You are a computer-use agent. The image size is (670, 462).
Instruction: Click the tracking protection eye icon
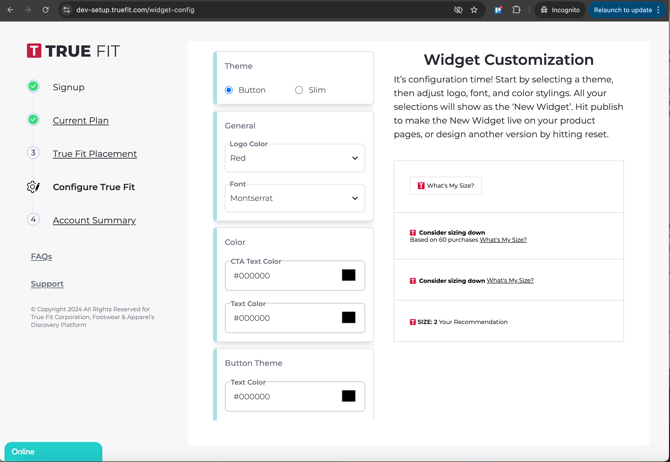[x=458, y=10]
